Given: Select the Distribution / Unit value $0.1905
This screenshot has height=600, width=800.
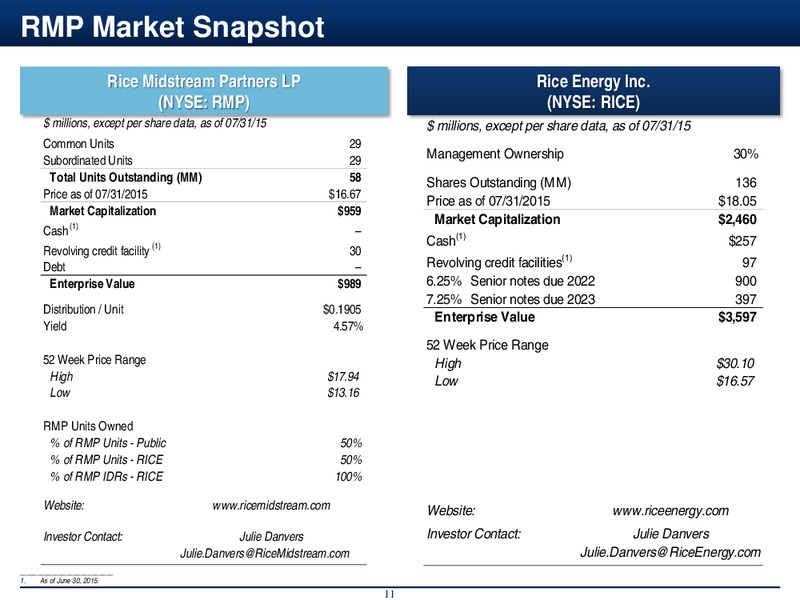Looking at the screenshot, I should click(342, 310).
